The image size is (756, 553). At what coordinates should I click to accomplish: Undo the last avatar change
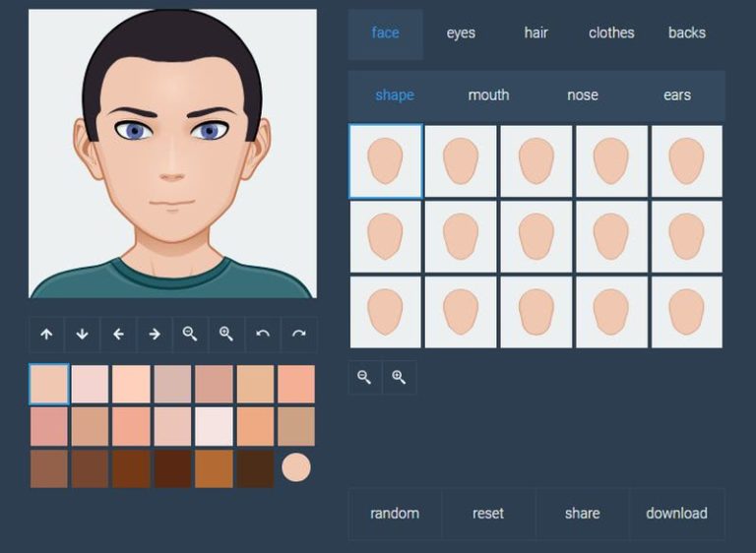click(263, 335)
